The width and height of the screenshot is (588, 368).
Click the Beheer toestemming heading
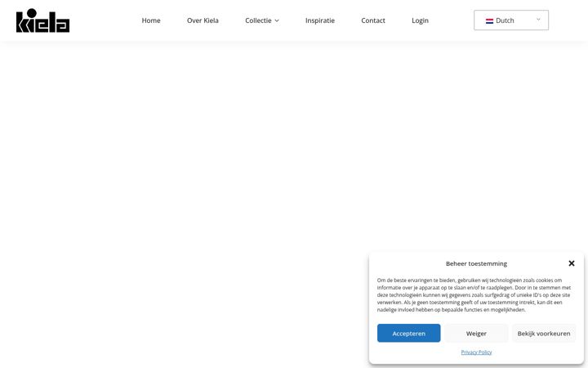click(x=476, y=263)
